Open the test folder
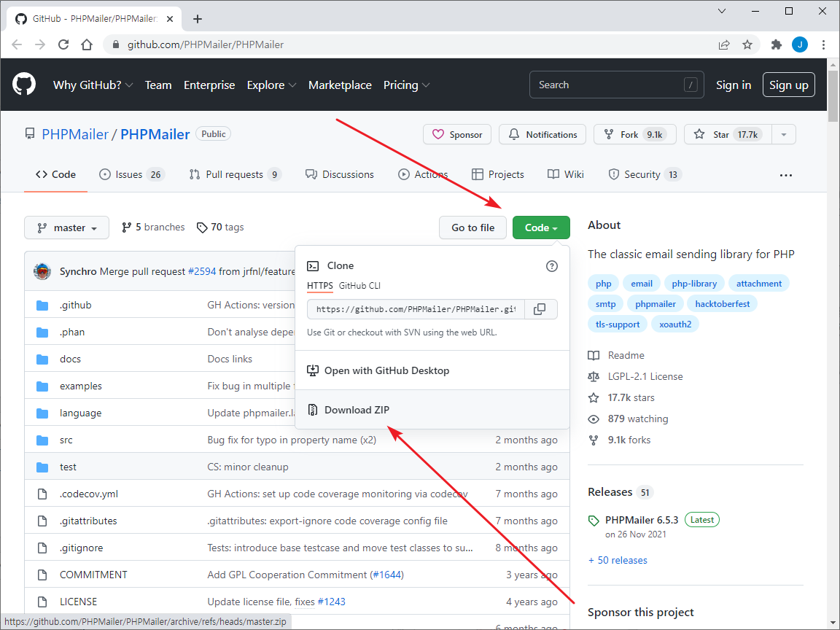This screenshot has width=840, height=630. point(68,467)
